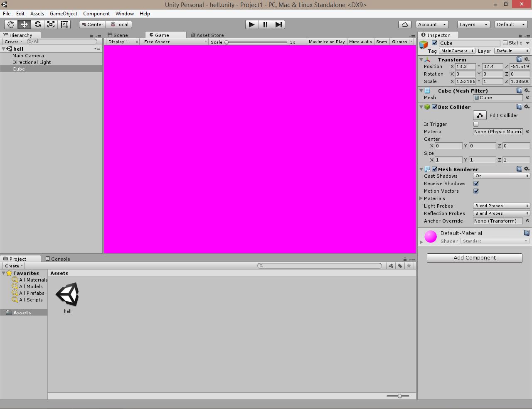Select the Move tool
The width and height of the screenshot is (532, 409).
click(x=24, y=24)
